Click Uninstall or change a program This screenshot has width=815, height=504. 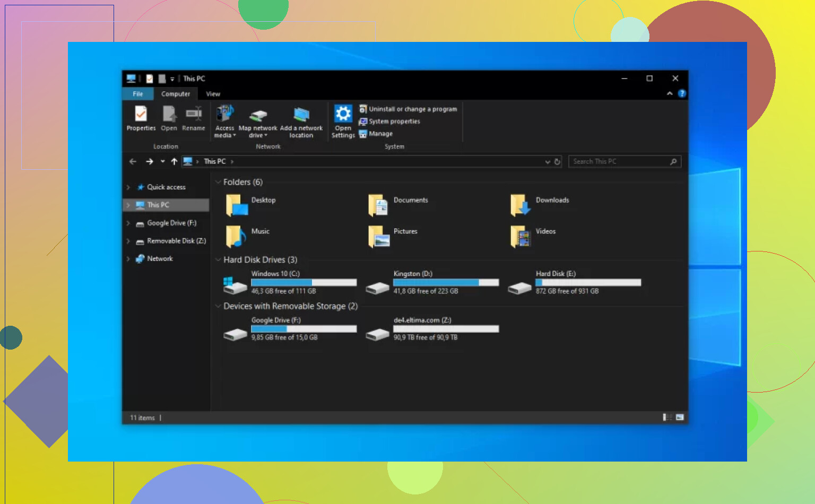point(412,109)
